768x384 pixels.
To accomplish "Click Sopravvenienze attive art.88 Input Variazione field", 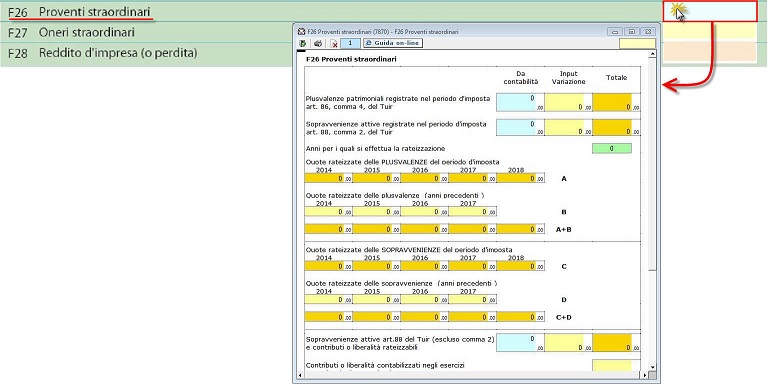I will tap(568, 343).
